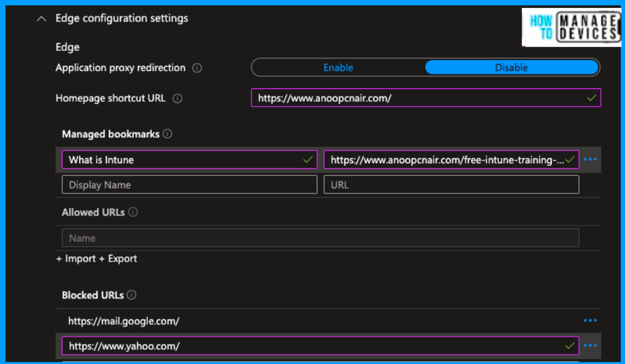This screenshot has height=364, width=625.
Task: Select Disable for Application proxy redirection
Action: pos(511,68)
